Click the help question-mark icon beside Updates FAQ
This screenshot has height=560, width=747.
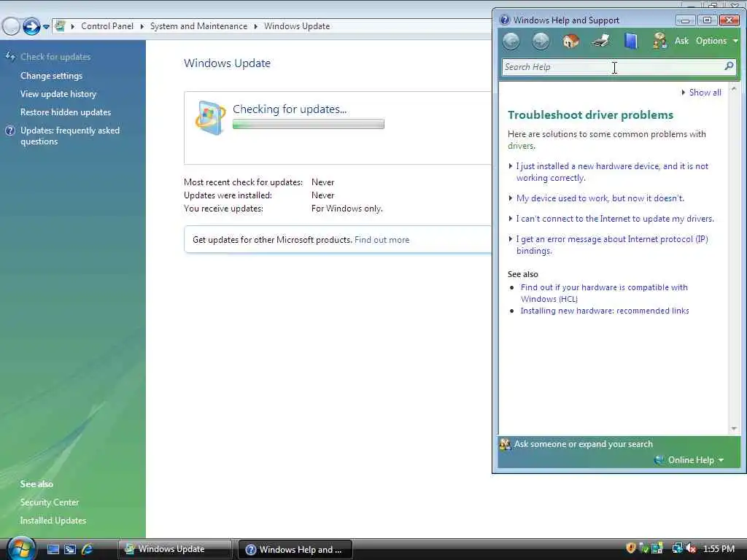10,131
